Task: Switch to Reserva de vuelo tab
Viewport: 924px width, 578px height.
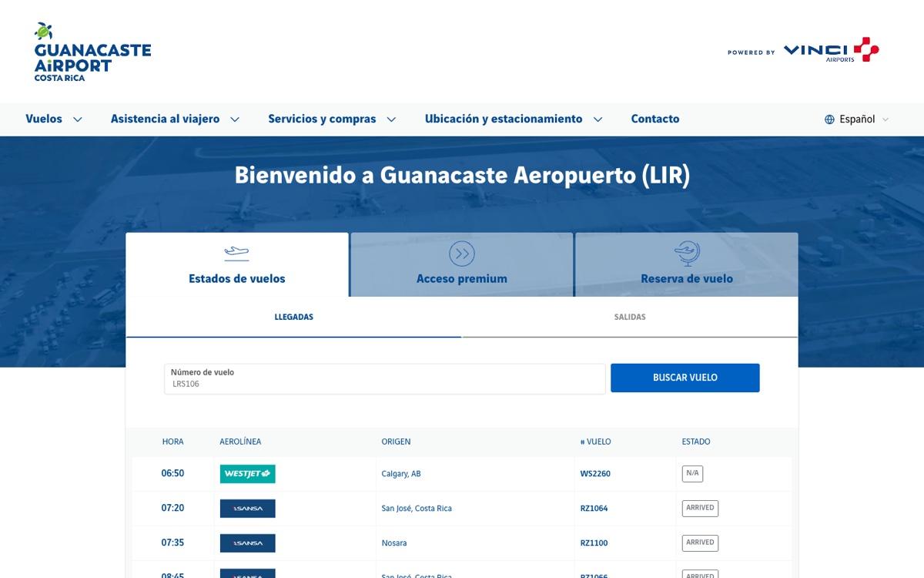Action: [687, 264]
